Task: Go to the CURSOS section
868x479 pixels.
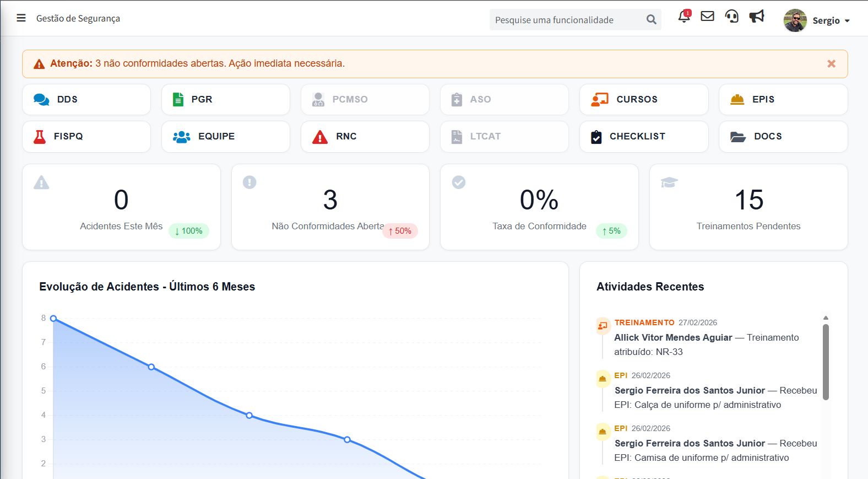Action: click(644, 99)
